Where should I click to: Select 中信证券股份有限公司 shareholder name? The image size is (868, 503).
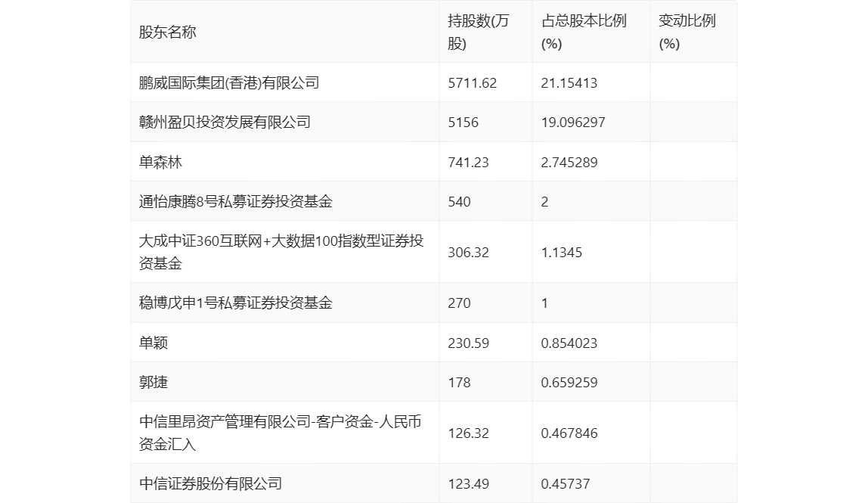point(210,483)
